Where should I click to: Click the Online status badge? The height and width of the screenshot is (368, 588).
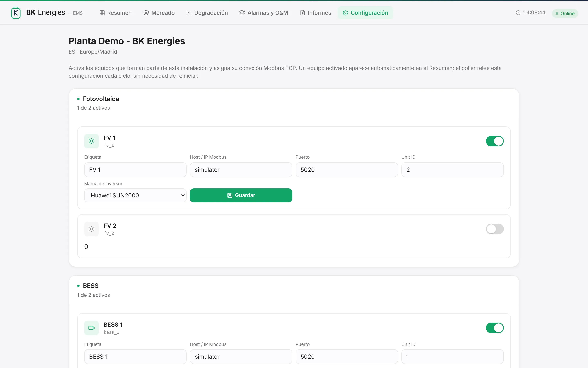point(565,13)
